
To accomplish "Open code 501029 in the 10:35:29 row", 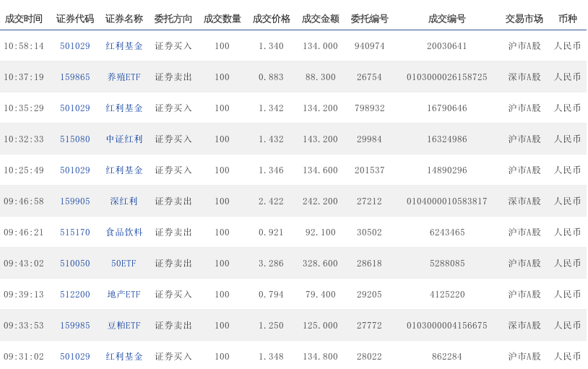I will point(75,108).
